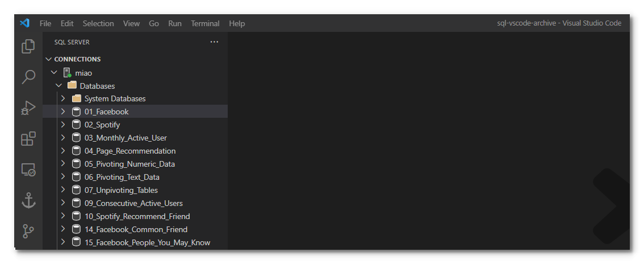The image size is (644, 264).
Task: Expand the 05_Pivoting_Numeric_Data database
Action: pos(63,164)
